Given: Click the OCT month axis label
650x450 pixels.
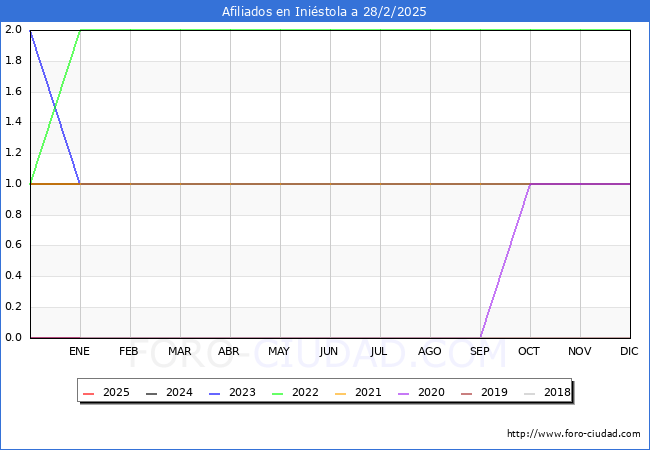Looking at the screenshot, I should (529, 351).
